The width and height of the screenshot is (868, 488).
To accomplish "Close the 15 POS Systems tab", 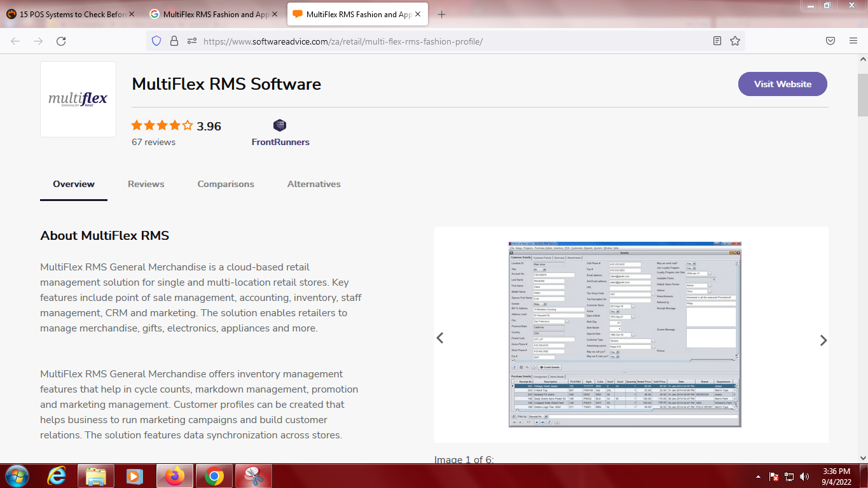I will point(132,14).
